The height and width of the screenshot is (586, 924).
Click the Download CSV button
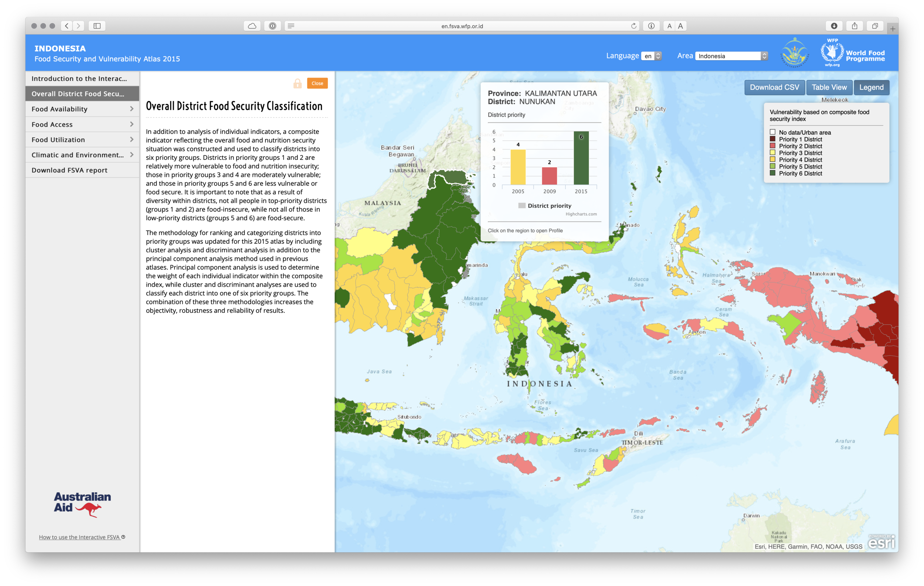tap(774, 87)
